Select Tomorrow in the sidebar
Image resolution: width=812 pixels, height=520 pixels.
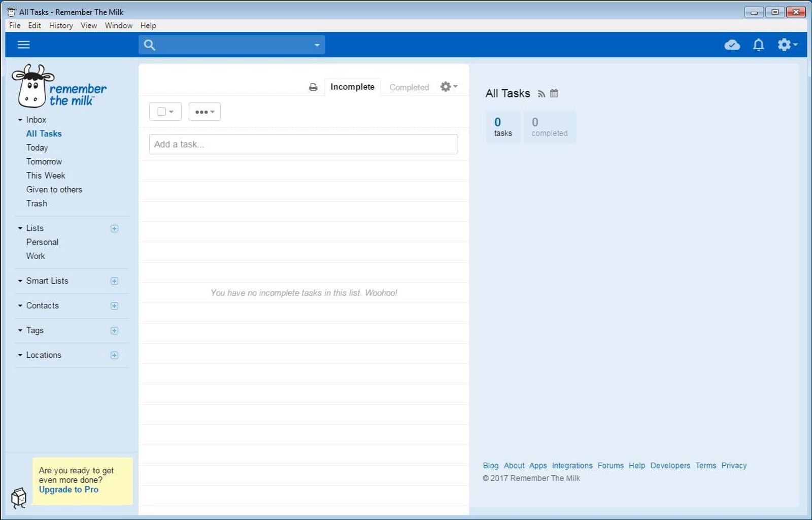click(44, 162)
